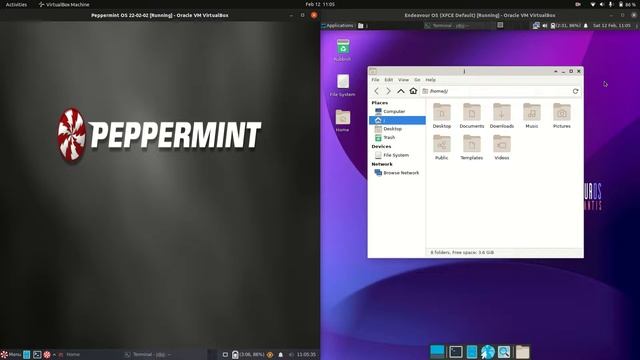Click the Endeavour panel clock

click(x=611, y=25)
